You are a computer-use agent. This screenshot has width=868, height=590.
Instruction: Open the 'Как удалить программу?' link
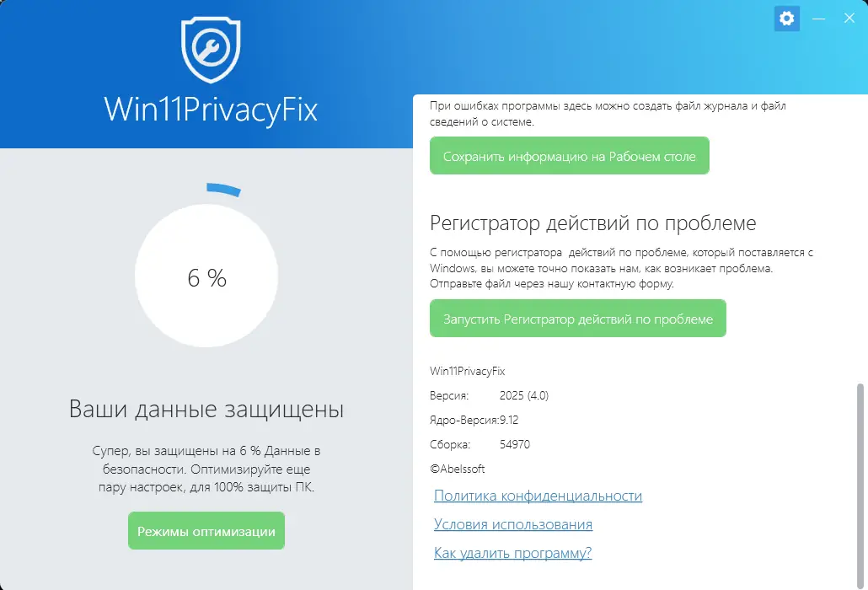pyautogui.click(x=512, y=553)
